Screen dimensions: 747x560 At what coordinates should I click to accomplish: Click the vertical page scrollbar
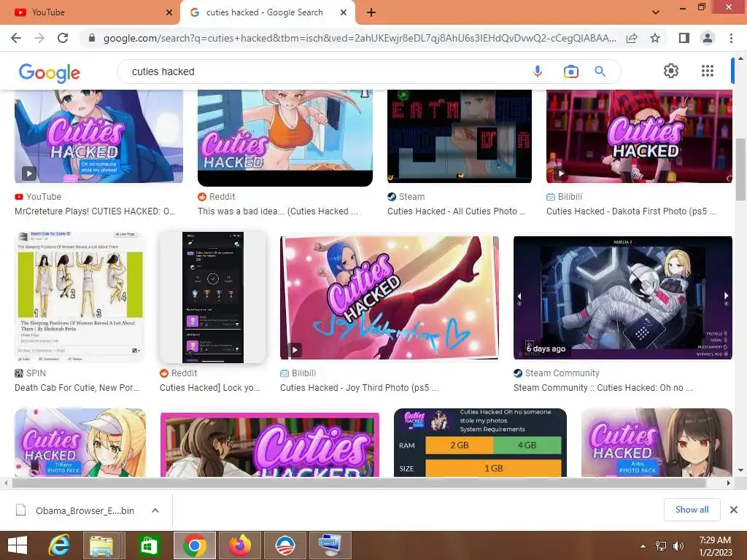740,169
